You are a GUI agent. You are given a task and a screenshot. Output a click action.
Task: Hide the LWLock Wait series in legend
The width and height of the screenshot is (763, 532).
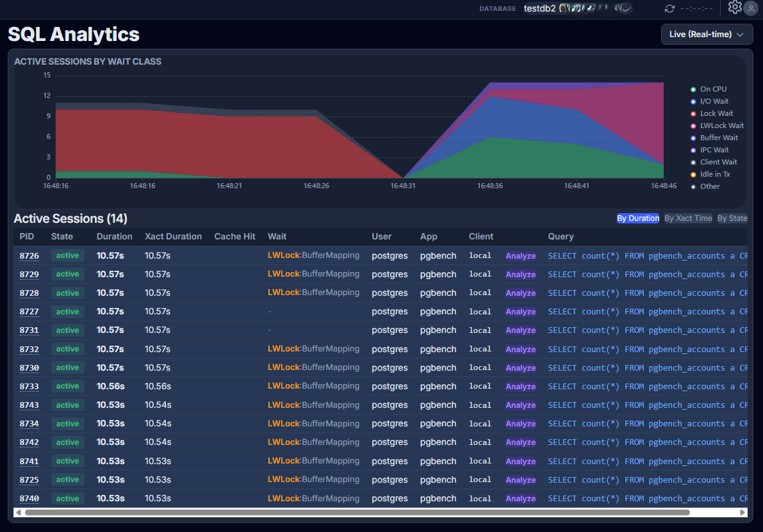tap(721, 125)
